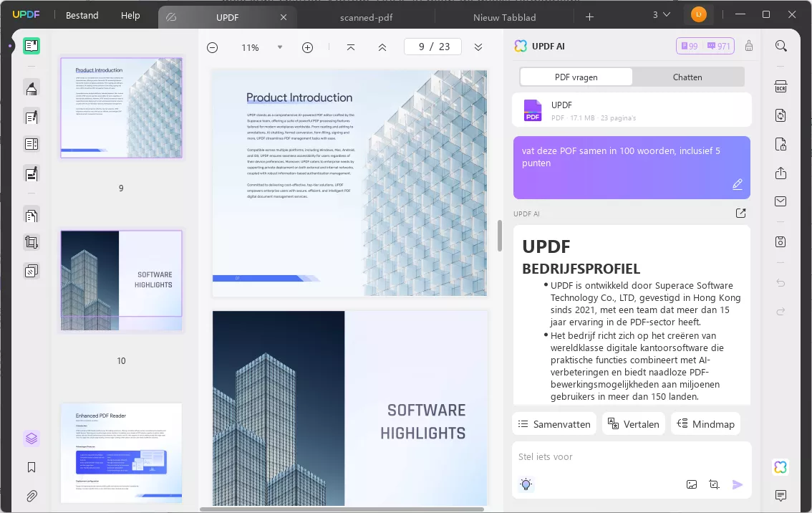Open the Edit PDF tool

(x=32, y=117)
